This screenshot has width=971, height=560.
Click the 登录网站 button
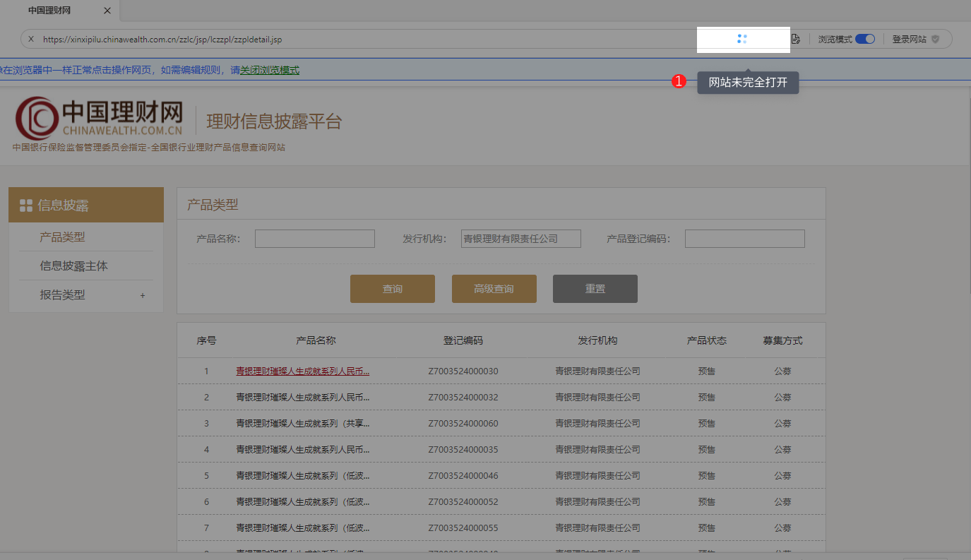point(910,40)
